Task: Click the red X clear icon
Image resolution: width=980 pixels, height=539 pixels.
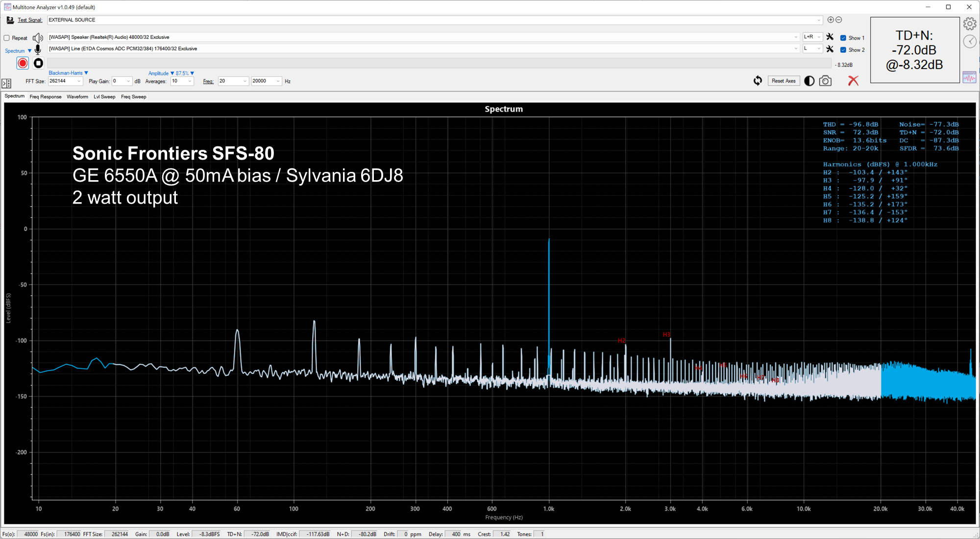Action: coord(853,81)
